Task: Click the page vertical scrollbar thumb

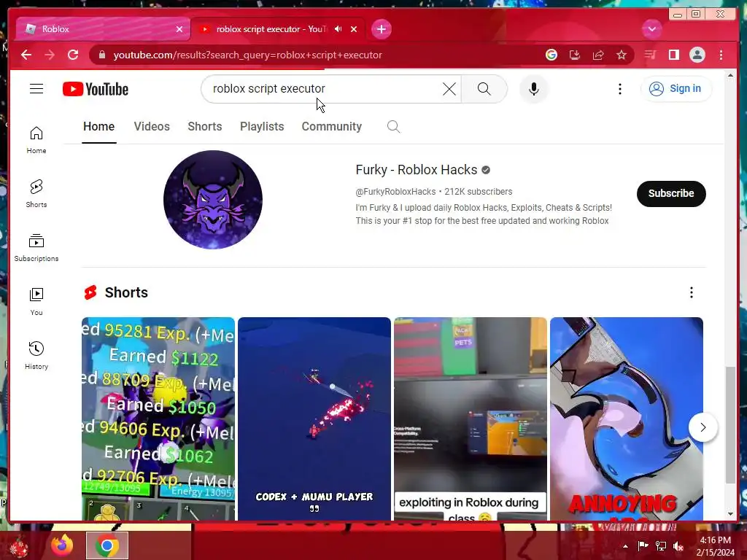Action: (730, 425)
